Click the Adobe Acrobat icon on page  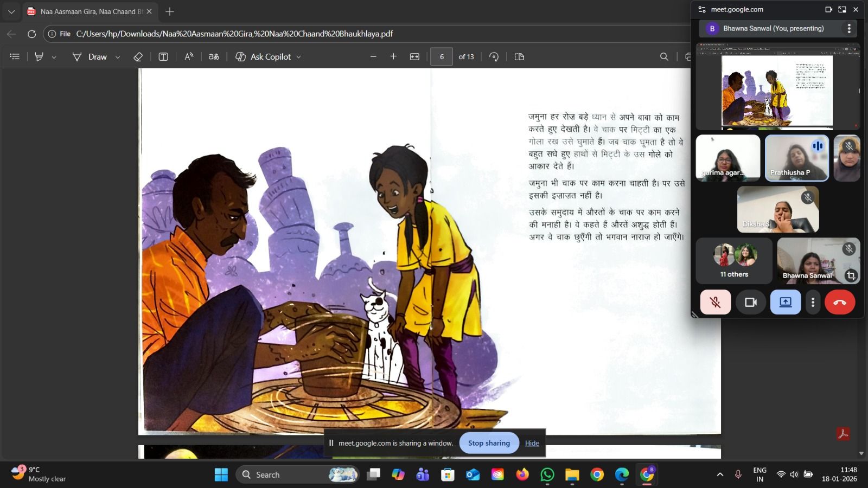843,434
